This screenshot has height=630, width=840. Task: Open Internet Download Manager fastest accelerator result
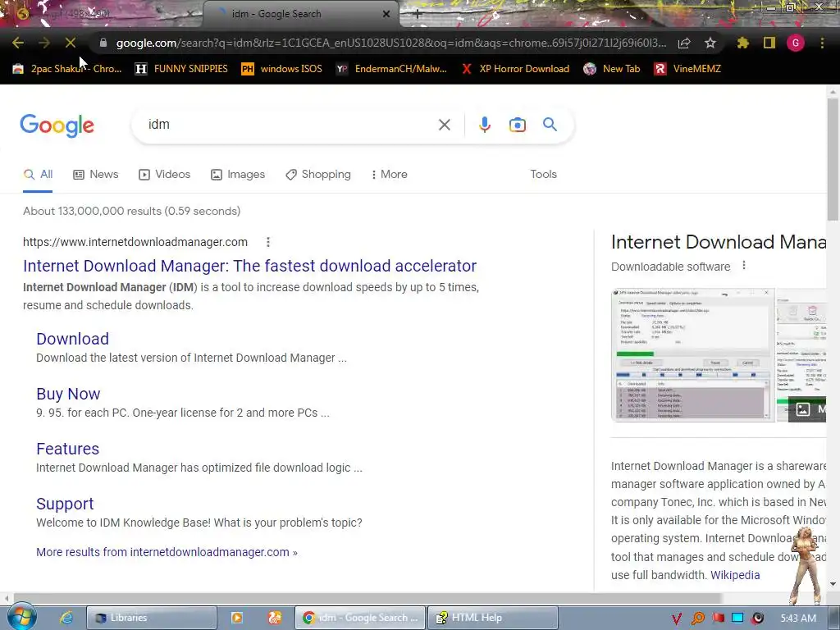(x=249, y=266)
